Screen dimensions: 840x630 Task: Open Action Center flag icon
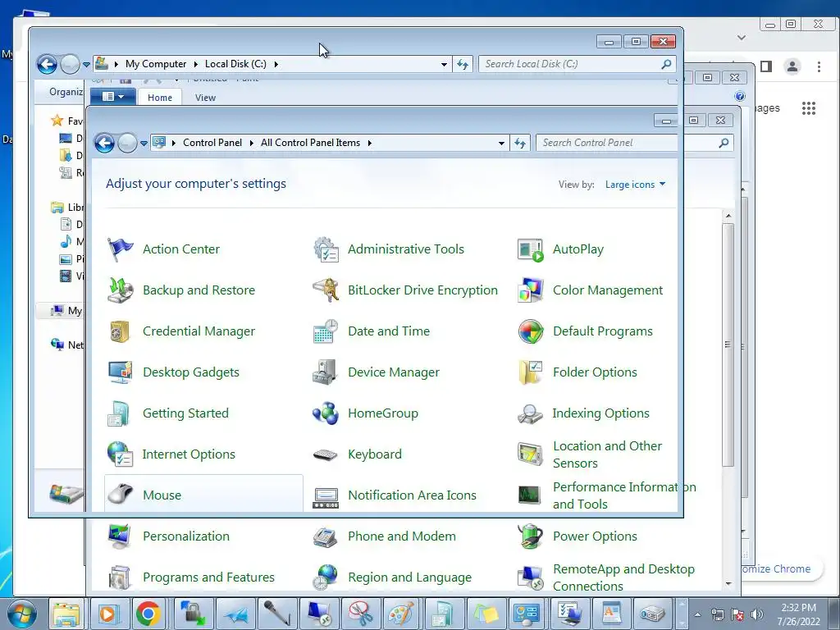point(120,249)
